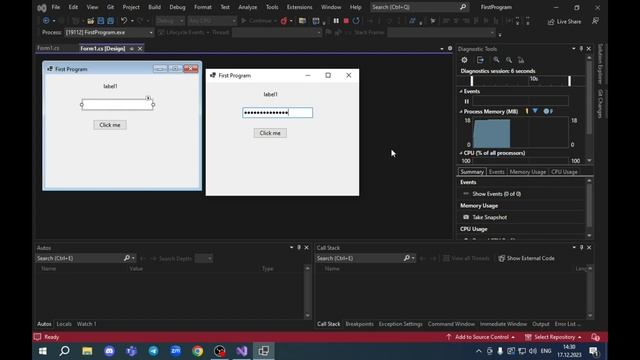Pause the Events track in Diagnostic Tools

[467, 101]
